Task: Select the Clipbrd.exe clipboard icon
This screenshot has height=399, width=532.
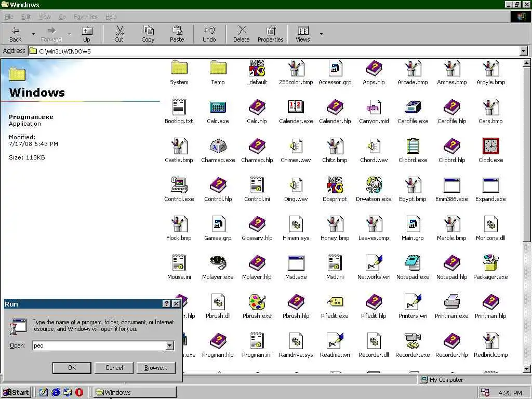Action: click(413, 146)
